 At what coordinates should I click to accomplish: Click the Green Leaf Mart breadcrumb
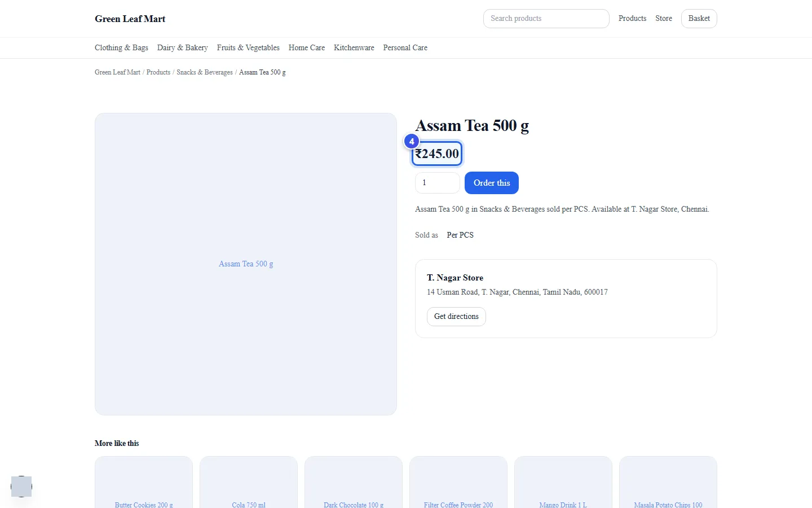click(117, 72)
